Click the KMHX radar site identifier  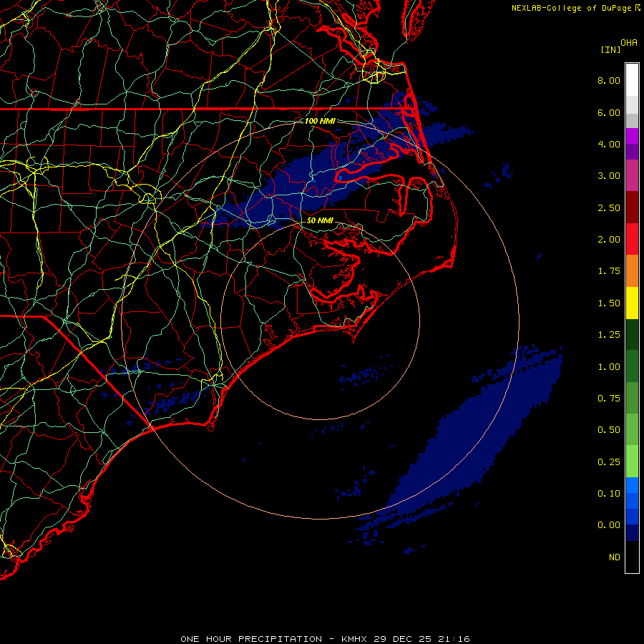point(355,639)
